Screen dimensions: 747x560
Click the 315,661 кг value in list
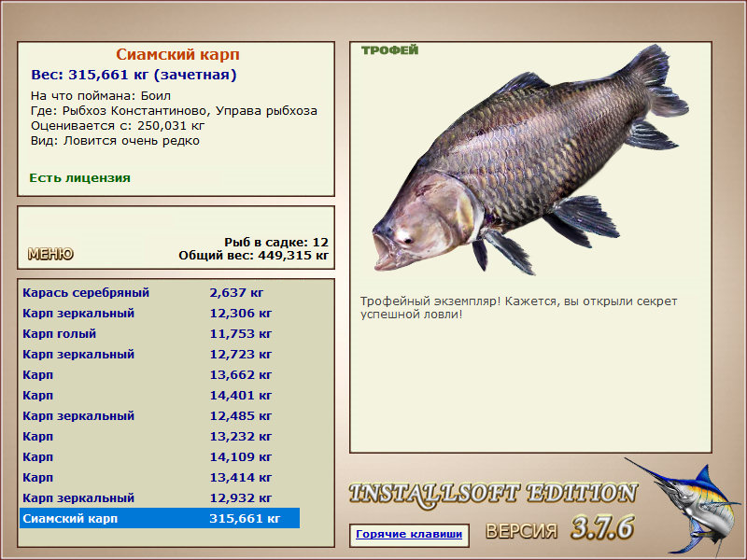click(245, 518)
